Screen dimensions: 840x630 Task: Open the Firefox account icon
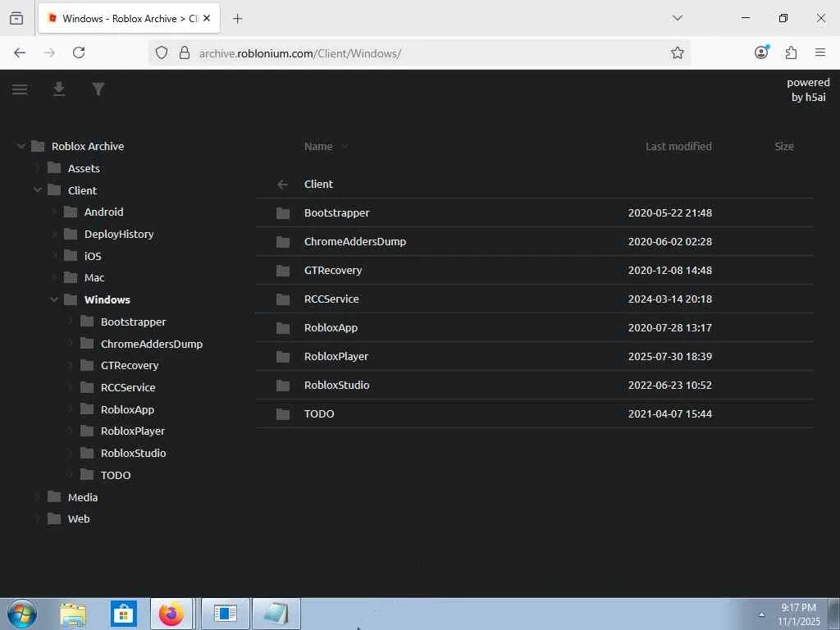761,52
